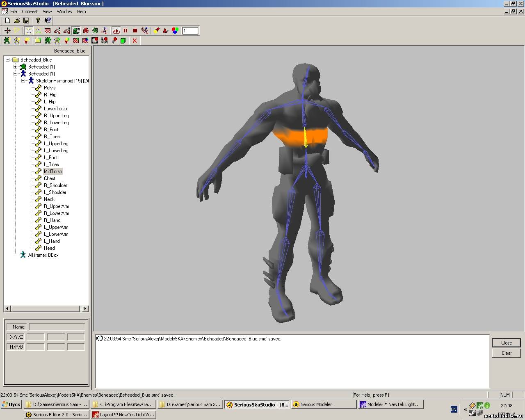The width and height of the screenshot is (525, 420).
Task: Click the Clear log button
Action: click(507, 353)
